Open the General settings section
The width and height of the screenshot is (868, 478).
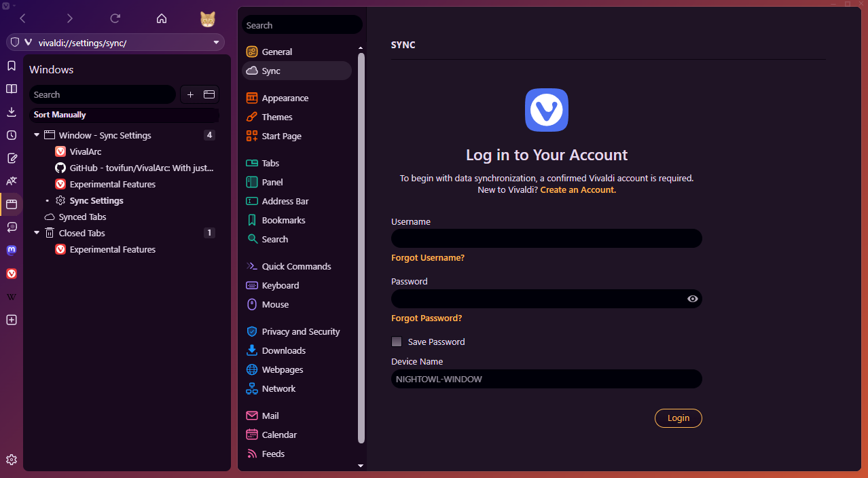297,52
